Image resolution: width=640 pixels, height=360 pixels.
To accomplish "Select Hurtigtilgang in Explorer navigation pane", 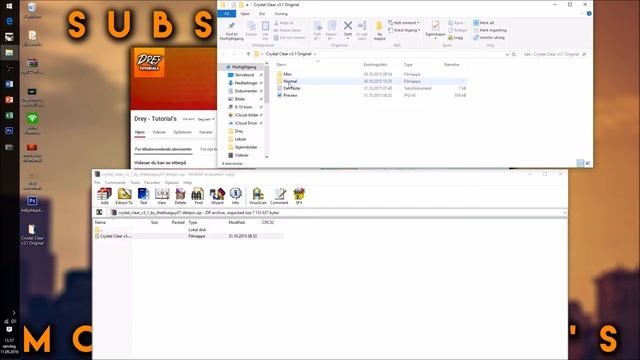I will pos(244,67).
